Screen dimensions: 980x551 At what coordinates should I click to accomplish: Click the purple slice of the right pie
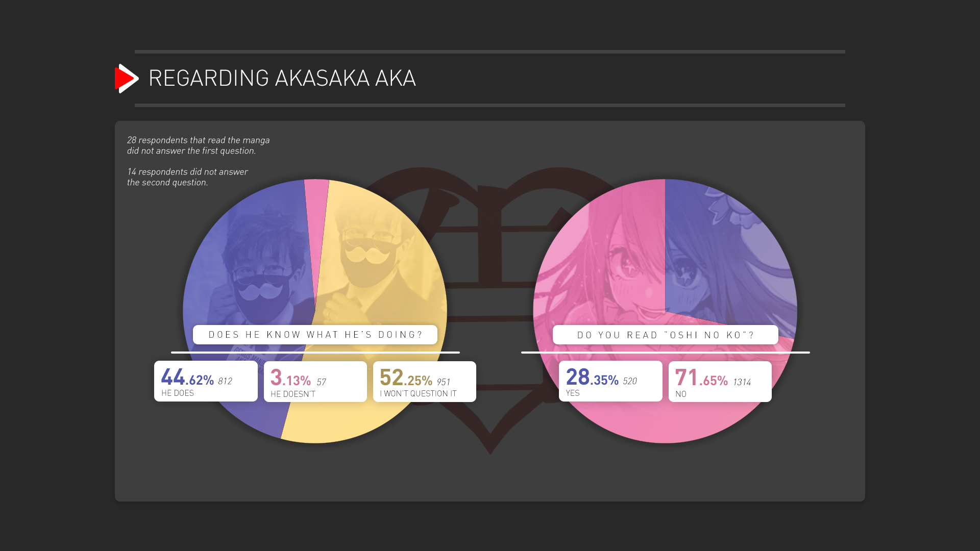click(x=725, y=255)
